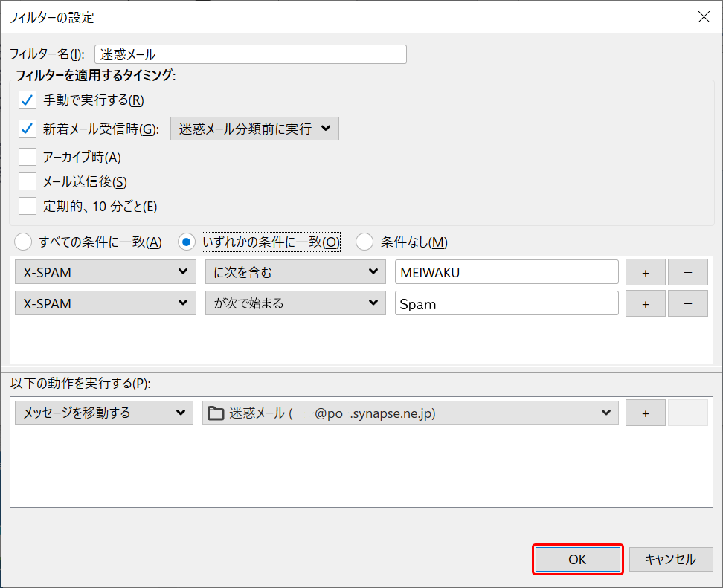Click the OK button
The width and height of the screenshot is (723, 588).
[578, 560]
